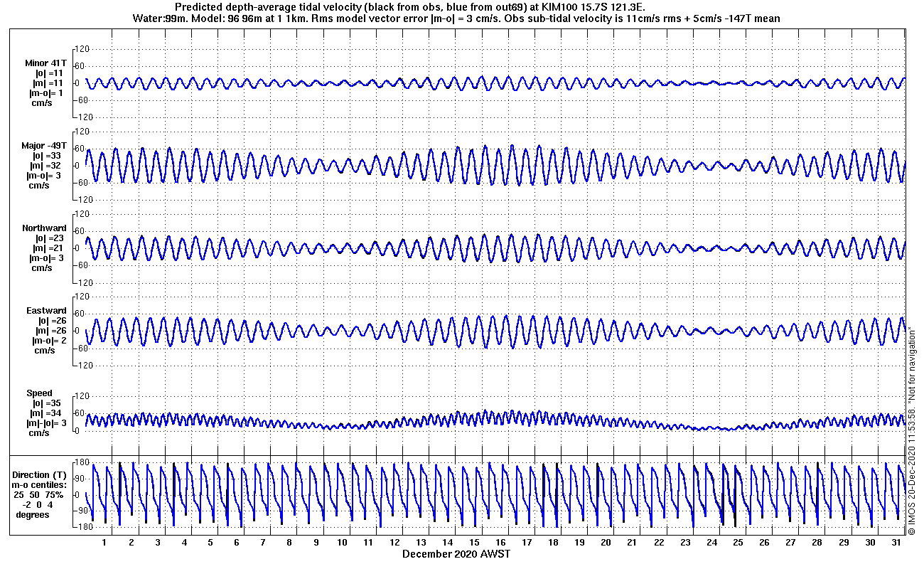Click day '22' on the date axis

pyautogui.click(x=659, y=543)
